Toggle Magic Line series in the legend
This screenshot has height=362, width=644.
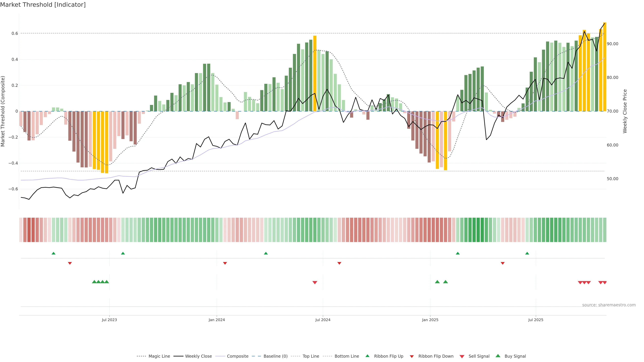click(159, 356)
